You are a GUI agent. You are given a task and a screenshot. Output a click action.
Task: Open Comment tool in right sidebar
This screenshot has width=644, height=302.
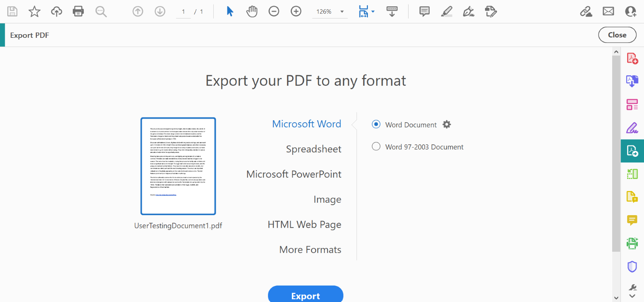point(632,220)
